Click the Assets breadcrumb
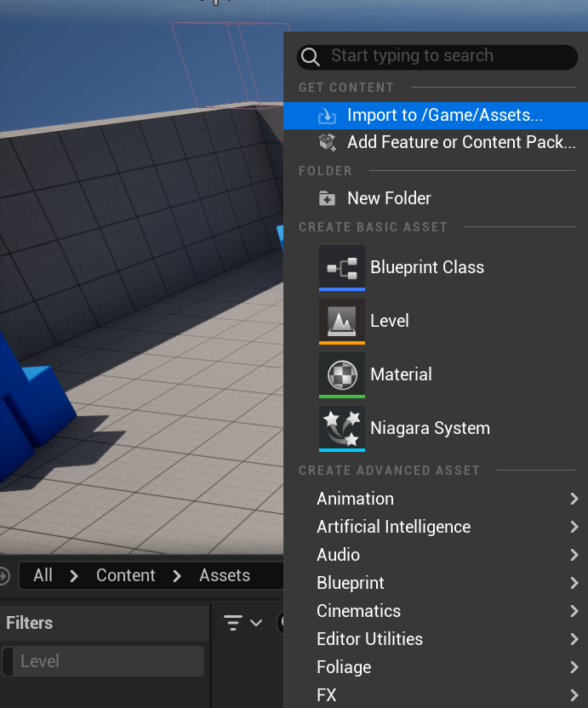Image resolution: width=588 pixels, height=708 pixels. click(x=225, y=576)
